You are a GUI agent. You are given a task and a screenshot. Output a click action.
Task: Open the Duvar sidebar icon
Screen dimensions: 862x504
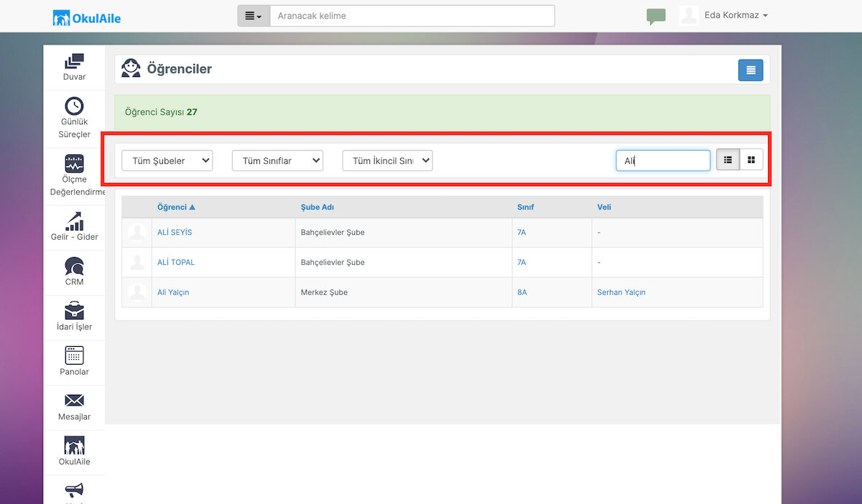[x=74, y=62]
